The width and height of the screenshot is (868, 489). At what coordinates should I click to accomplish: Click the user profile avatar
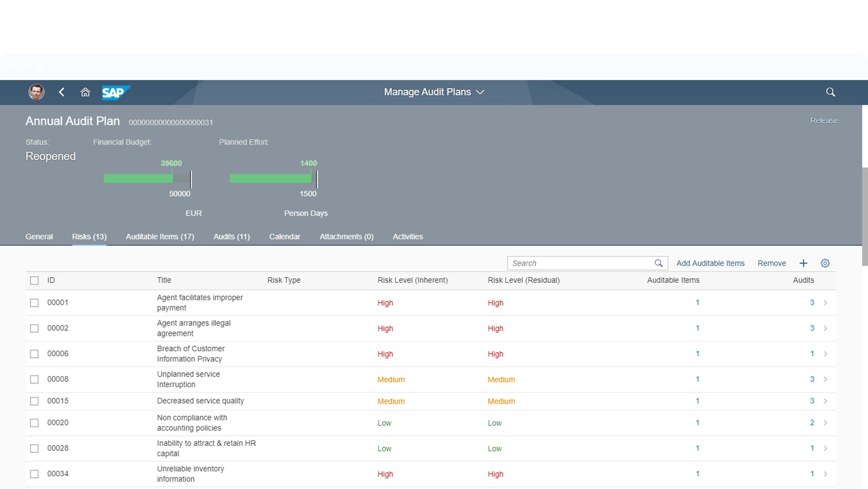[36, 92]
